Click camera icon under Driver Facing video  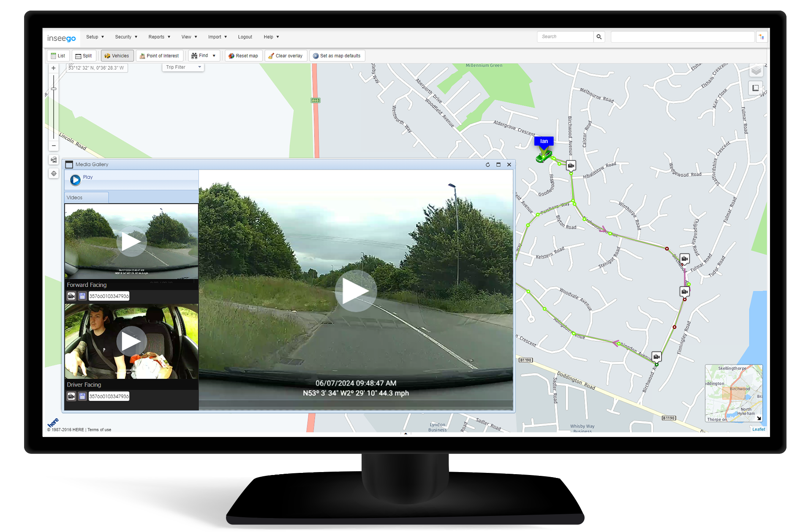pyautogui.click(x=71, y=396)
